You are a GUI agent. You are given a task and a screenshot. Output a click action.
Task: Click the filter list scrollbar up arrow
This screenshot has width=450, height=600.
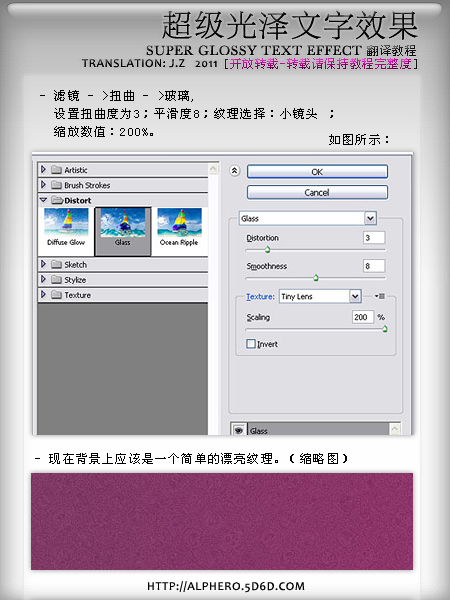(x=213, y=169)
